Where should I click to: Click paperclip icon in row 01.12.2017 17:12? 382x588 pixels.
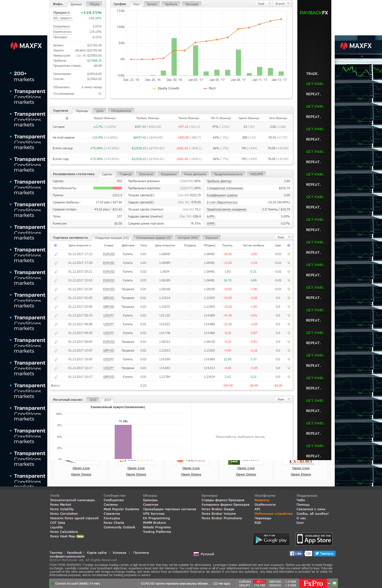coord(56,254)
